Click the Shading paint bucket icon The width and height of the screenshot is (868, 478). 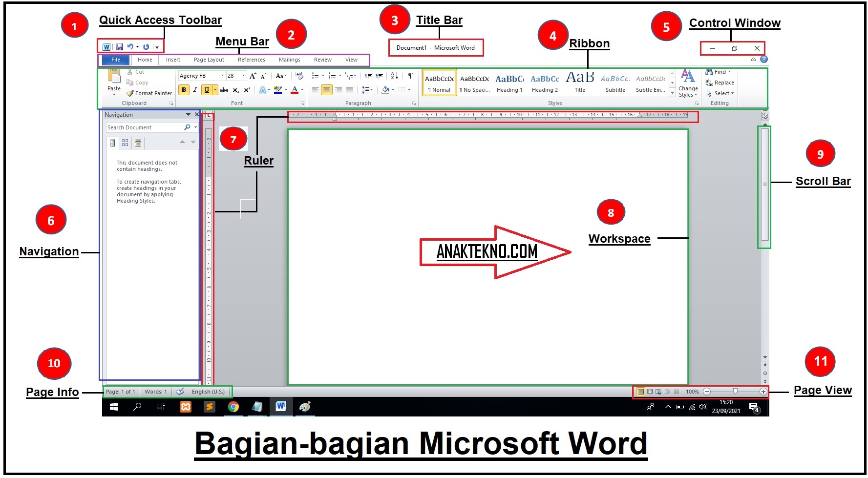point(386,90)
